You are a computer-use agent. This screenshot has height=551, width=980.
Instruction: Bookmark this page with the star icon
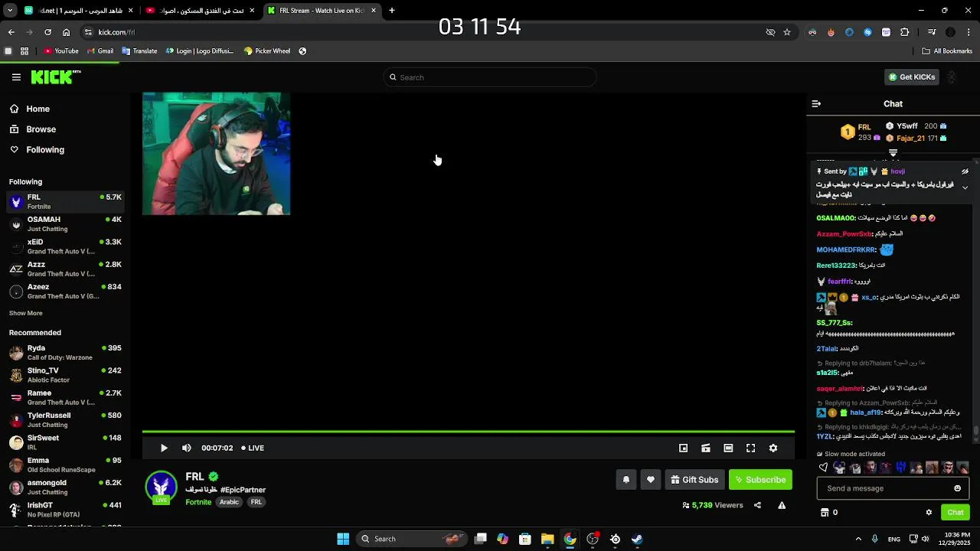[787, 32]
